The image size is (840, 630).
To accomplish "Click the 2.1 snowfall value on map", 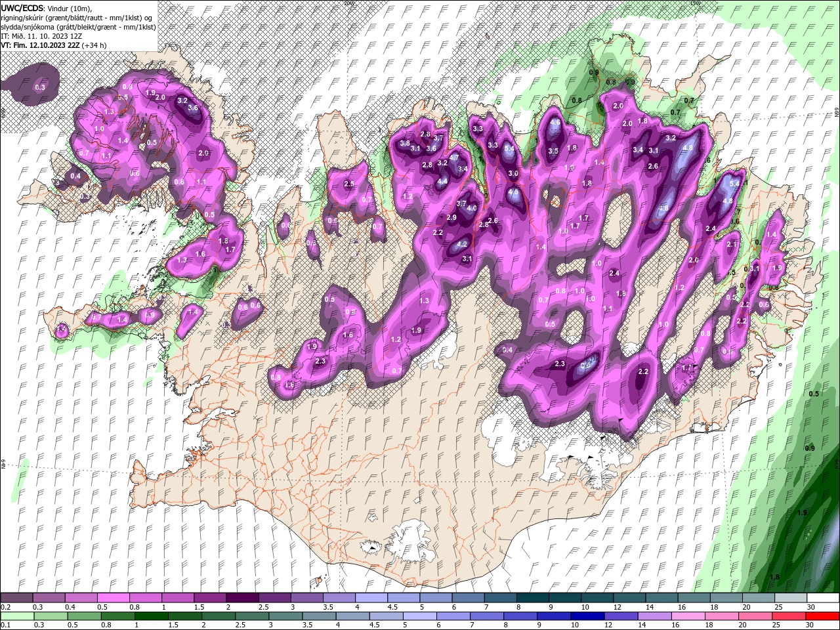I will 732,245.
